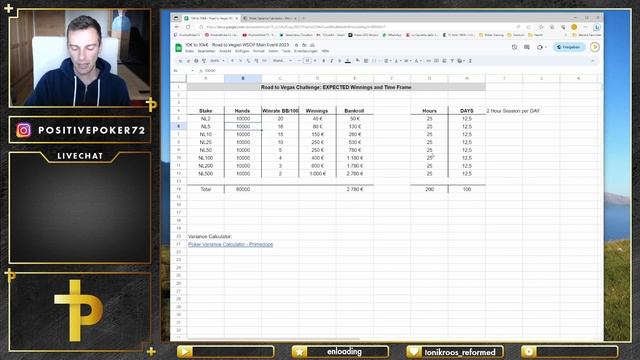Open the borders tool
640x360 pixels.
pyautogui.click(x=366, y=61)
